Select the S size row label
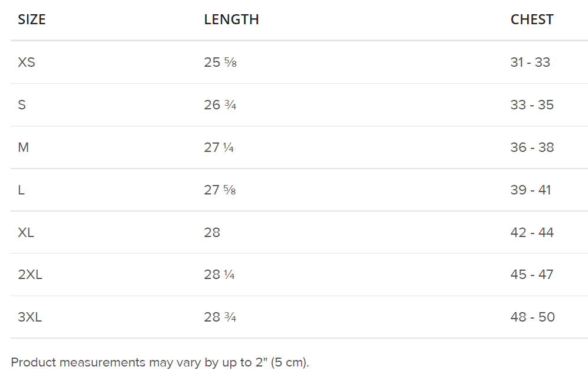Viewport: 588px width, 386px height. pos(22,105)
